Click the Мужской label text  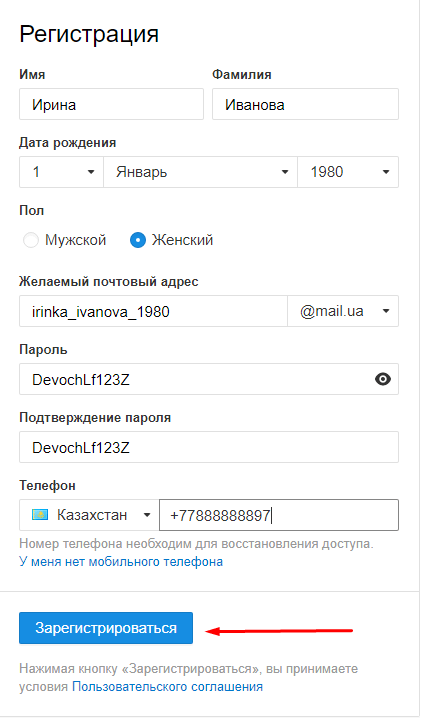click(x=76, y=240)
